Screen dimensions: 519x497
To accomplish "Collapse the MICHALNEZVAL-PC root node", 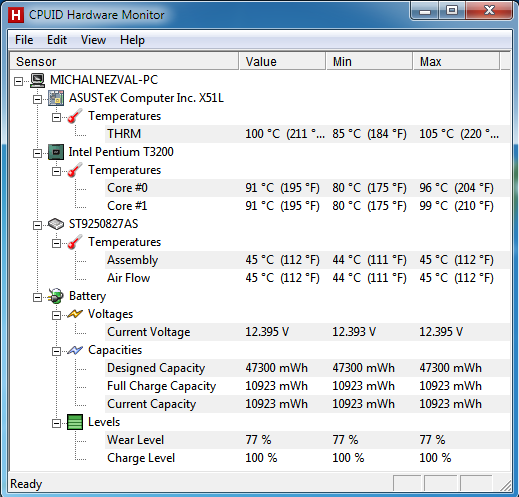I will pos(19,81).
